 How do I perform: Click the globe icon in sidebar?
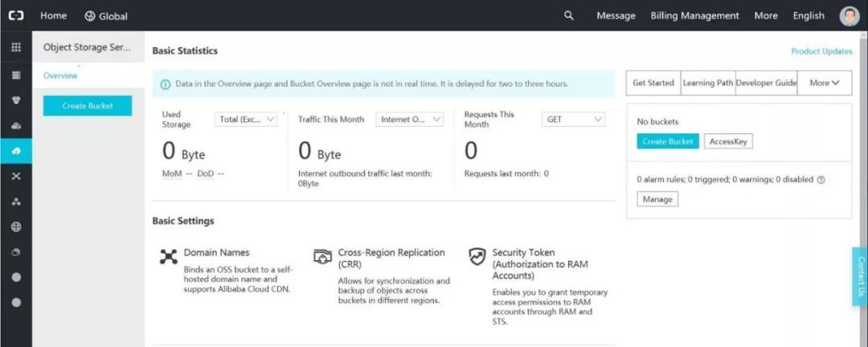(x=16, y=227)
